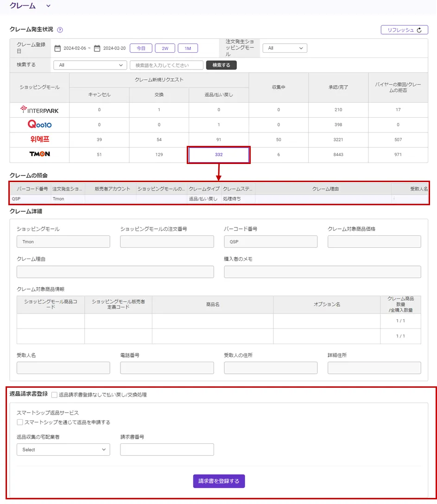Click the クレーム対象商品価格 field
This screenshot has height=504, width=437.
tap(374, 242)
